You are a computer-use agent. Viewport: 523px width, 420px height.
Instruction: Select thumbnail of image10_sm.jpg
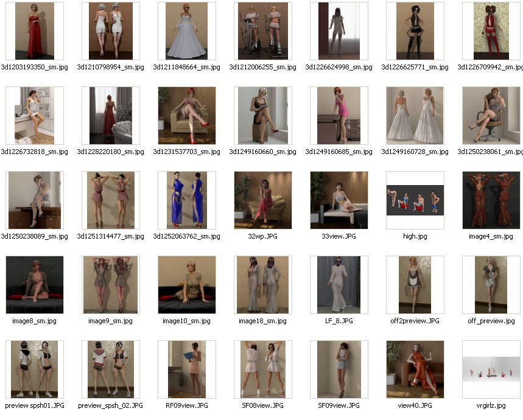pyautogui.click(x=187, y=285)
